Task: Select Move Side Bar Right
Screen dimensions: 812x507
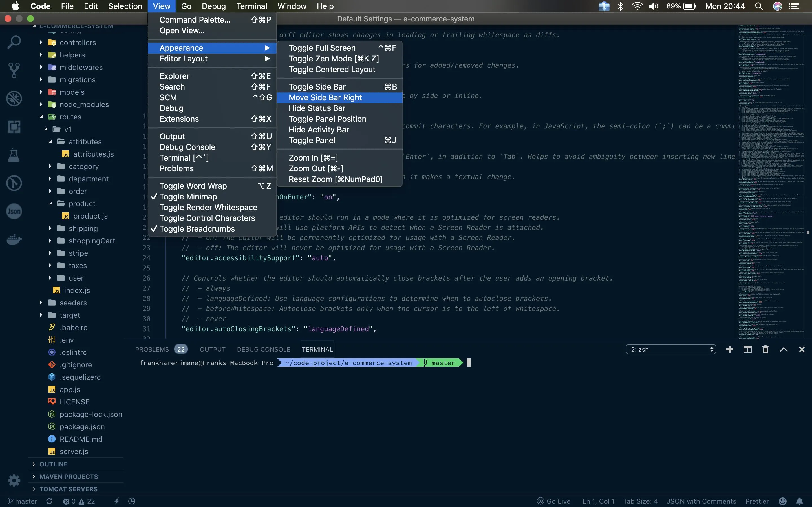Action: click(325, 97)
